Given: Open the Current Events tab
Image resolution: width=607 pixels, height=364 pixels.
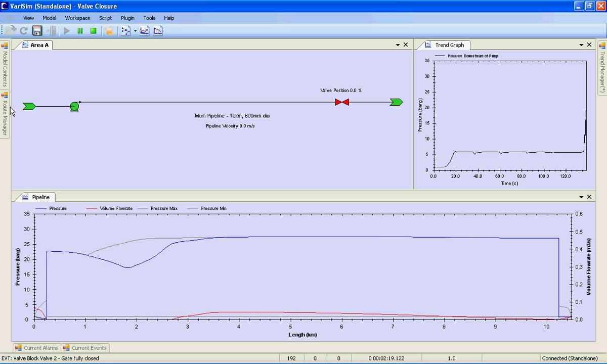Looking at the screenshot, I should click(84, 348).
